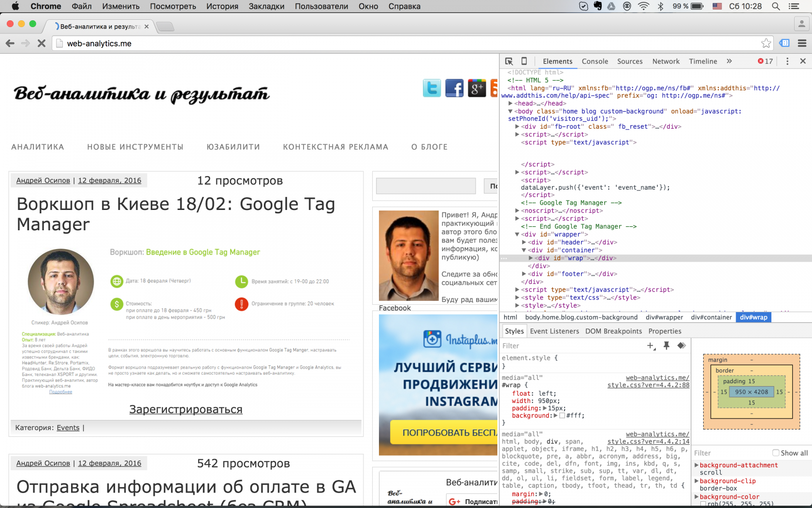Open the Bluetooth menu bar icon

click(x=660, y=6)
